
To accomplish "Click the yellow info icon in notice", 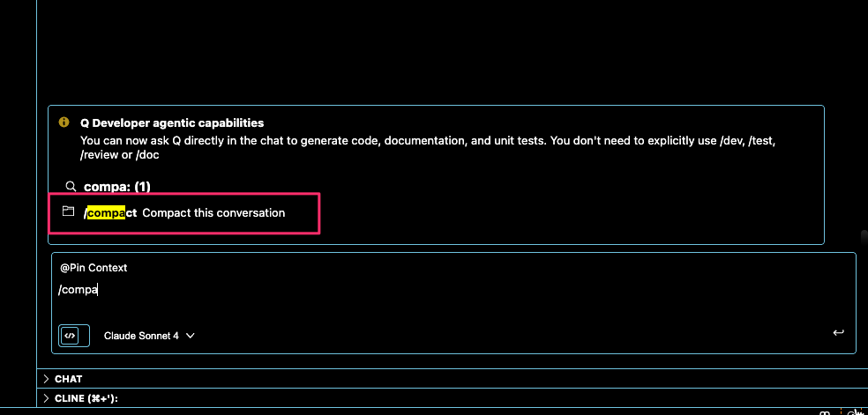I will (x=64, y=122).
